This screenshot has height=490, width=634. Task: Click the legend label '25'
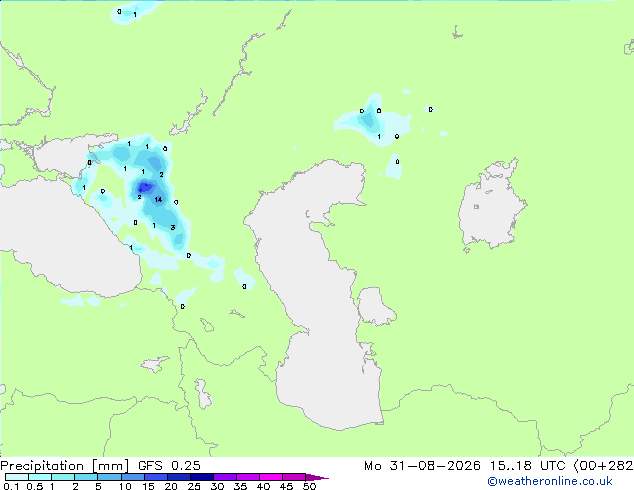(x=194, y=486)
